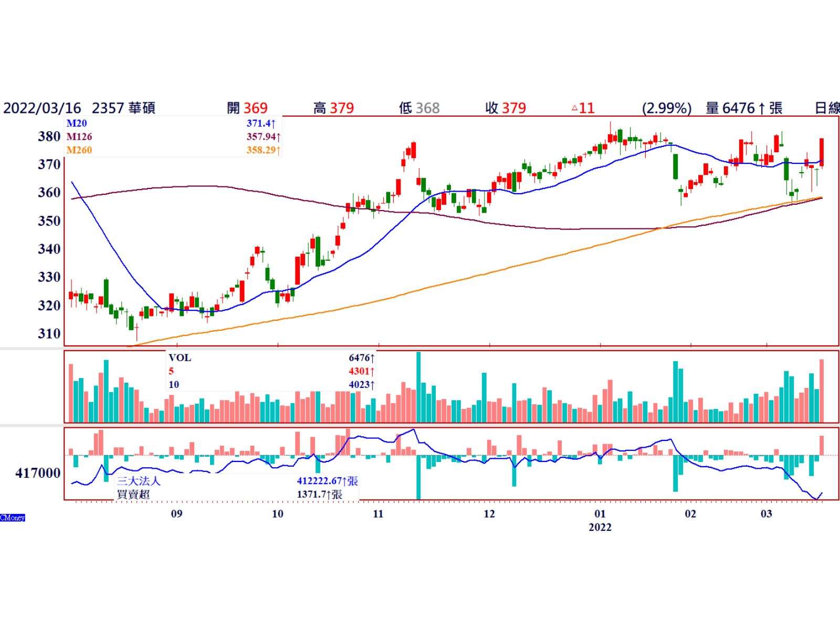840x630 pixels.
Task: Click the opening price 開 369
Action: [247, 108]
